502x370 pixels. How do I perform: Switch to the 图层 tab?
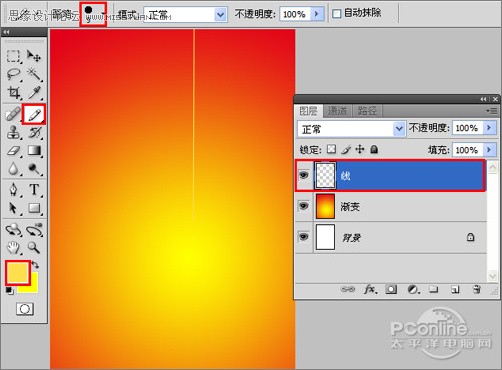pos(308,111)
